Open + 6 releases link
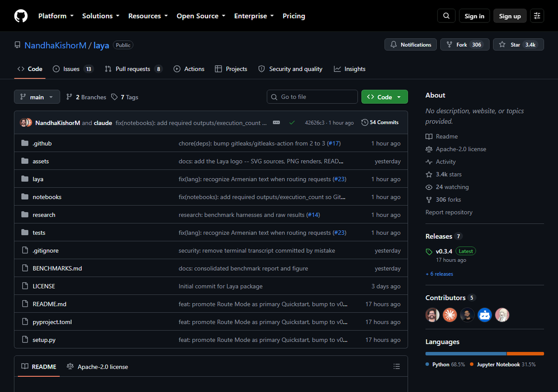 point(439,274)
